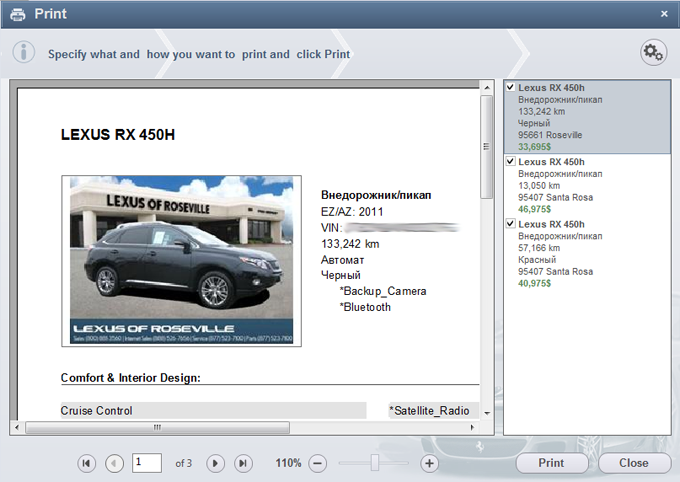Click the price 46,975$
680x482 pixels.
(x=534, y=209)
